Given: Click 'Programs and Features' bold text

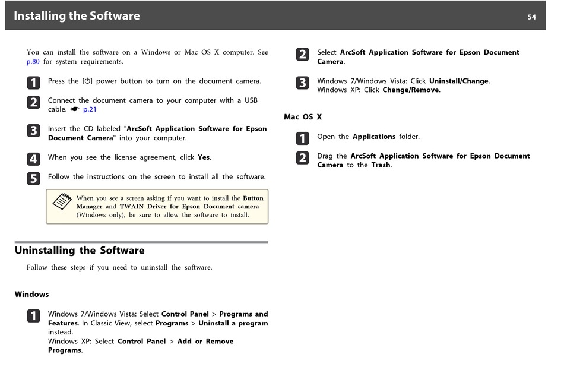Looking at the screenshot, I should coord(158,318).
